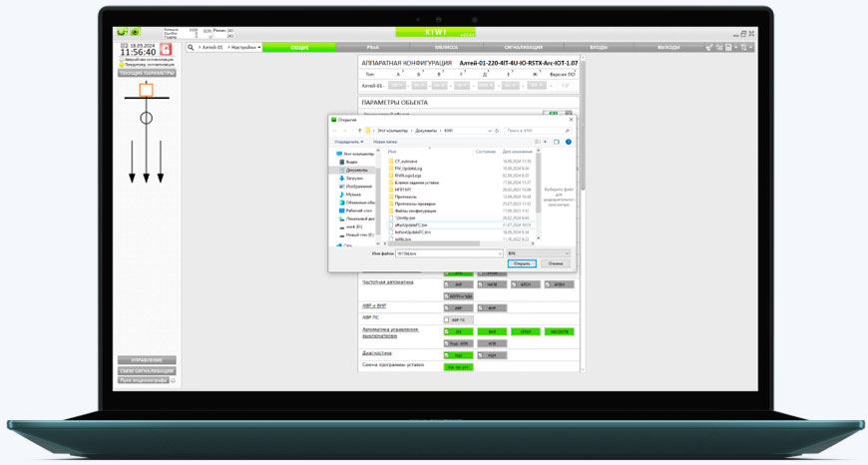Click the Отмена button in dialog

click(556, 263)
